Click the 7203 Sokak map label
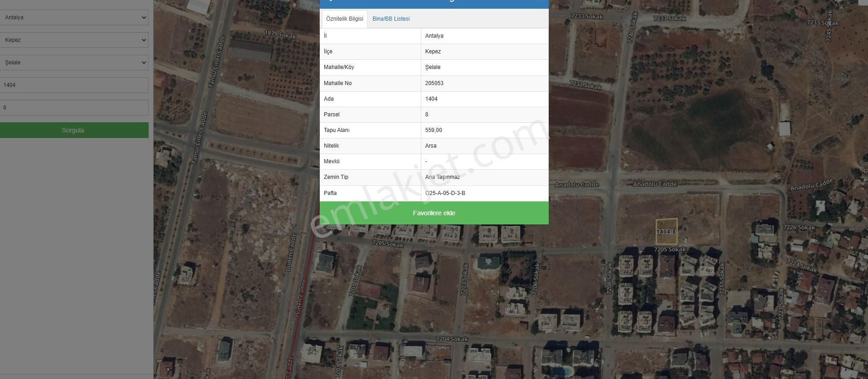This screenshot has width=868, height=379. click(x=464, y=279)
